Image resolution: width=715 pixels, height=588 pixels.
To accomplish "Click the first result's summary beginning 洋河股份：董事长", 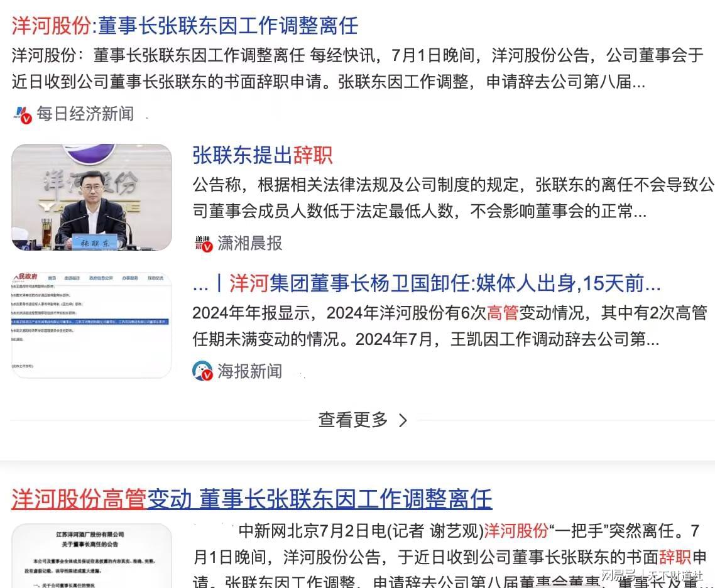I will (357, 69).
